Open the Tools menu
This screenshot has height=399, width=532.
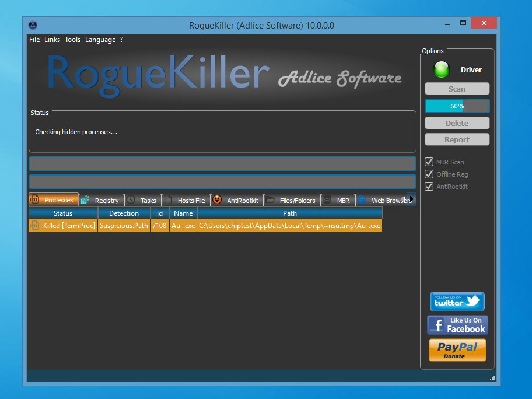tap(72, 40)
